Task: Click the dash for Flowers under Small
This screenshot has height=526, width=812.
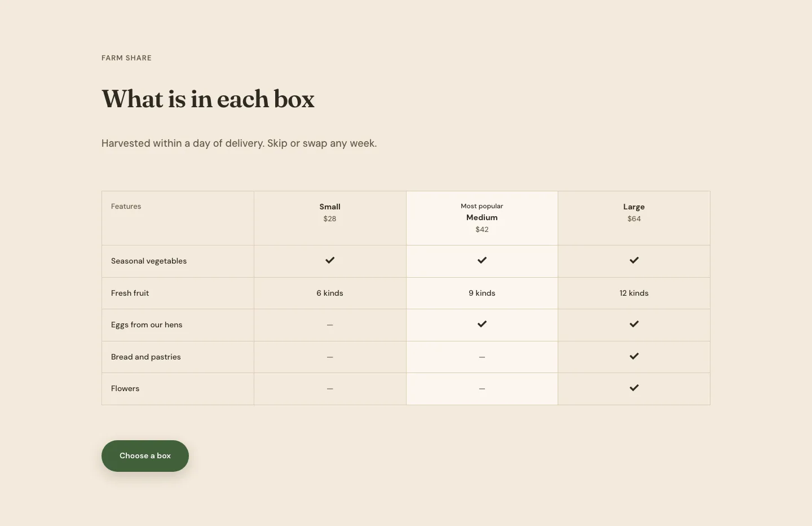Action: tap(330, 389)
